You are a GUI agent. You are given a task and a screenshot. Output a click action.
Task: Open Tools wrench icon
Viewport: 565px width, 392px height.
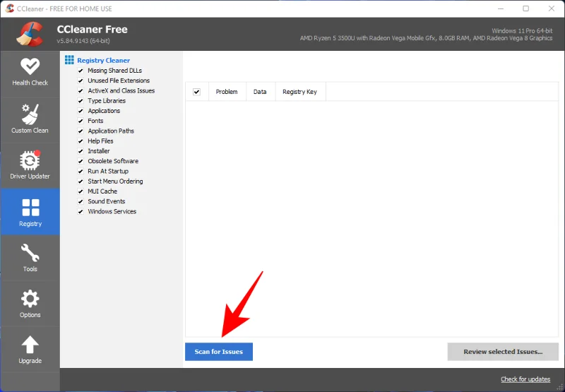[x=30, y=253]
